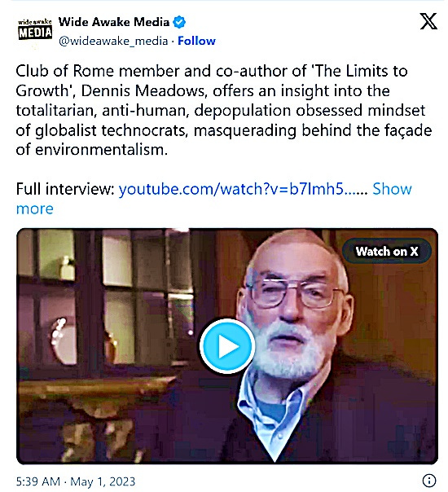Expand the tweet with "Show" link text
The height and width of the screenshot is (492, 448).
(392, 189)
